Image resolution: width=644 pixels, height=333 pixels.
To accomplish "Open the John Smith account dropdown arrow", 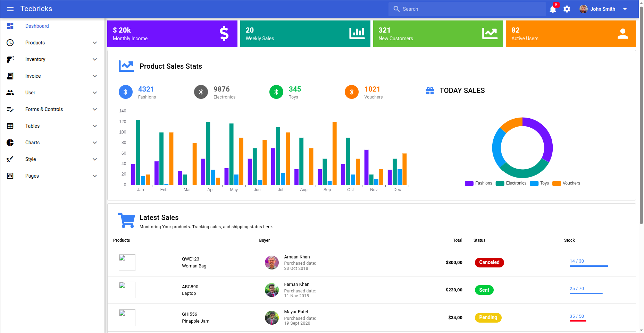I will [x=625, y=9].
